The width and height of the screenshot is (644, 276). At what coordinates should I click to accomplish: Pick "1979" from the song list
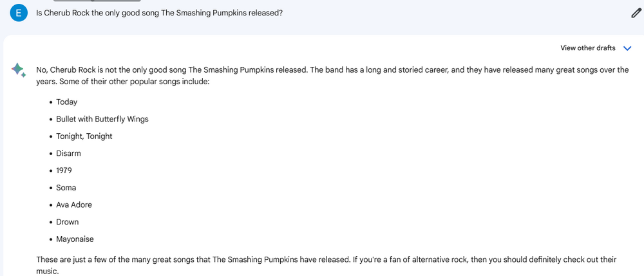click(64, 170)
